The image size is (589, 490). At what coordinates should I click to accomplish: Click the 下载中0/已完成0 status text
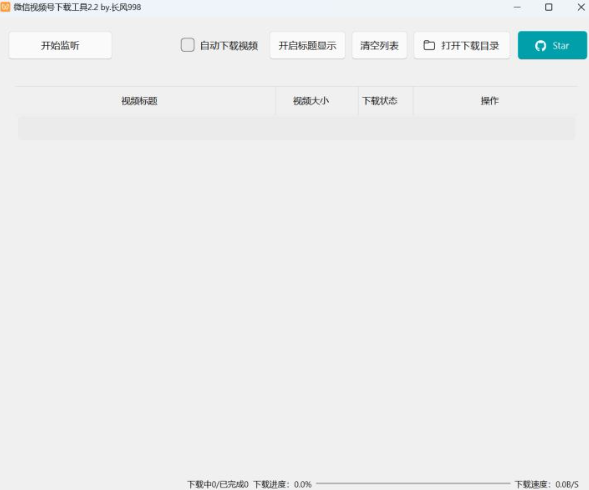(218, 484)
